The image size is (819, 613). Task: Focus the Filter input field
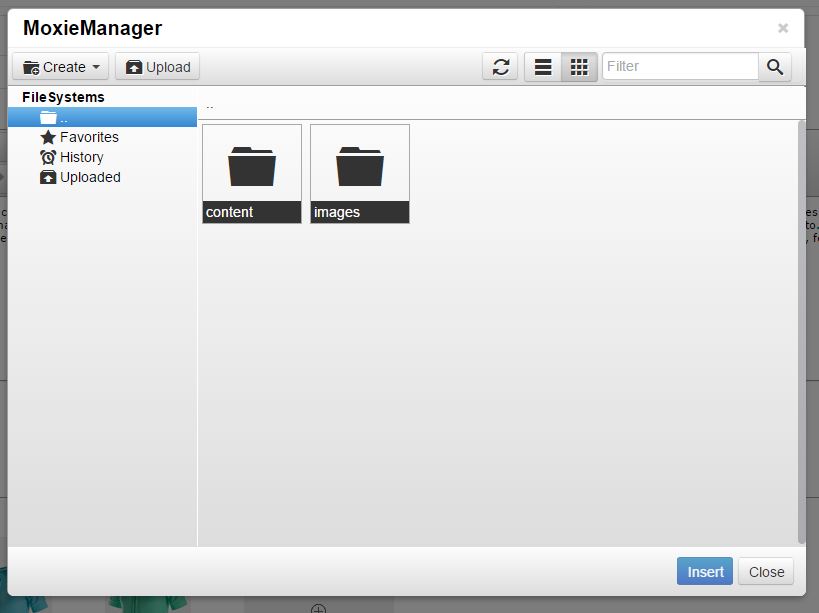pyautogui.click(x=680, y=66)
